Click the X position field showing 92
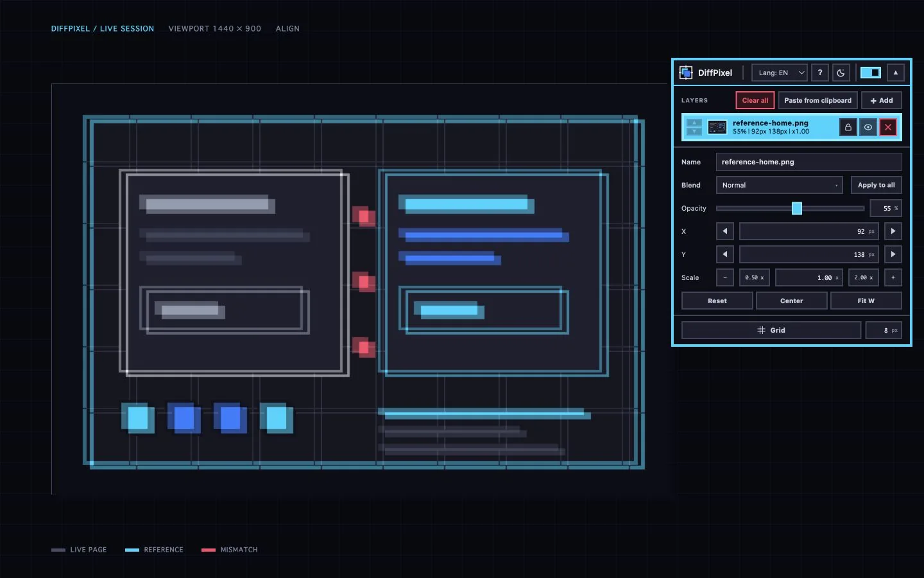 pyautogui.click(x=809, y=231)
